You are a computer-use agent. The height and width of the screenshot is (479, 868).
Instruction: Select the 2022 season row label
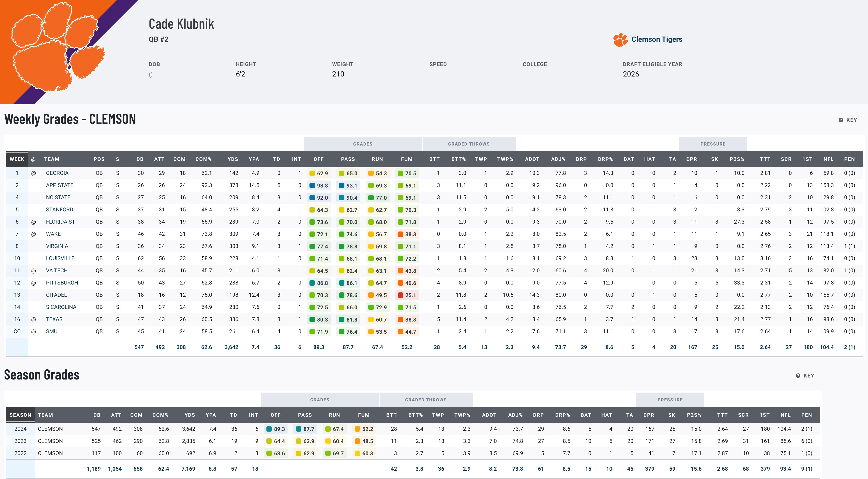[x=20, y=453]
